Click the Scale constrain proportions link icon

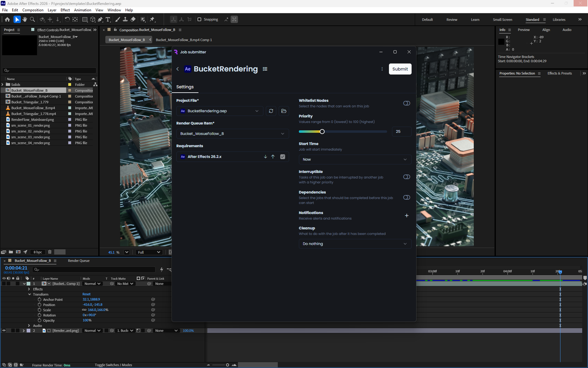(84, 310)
